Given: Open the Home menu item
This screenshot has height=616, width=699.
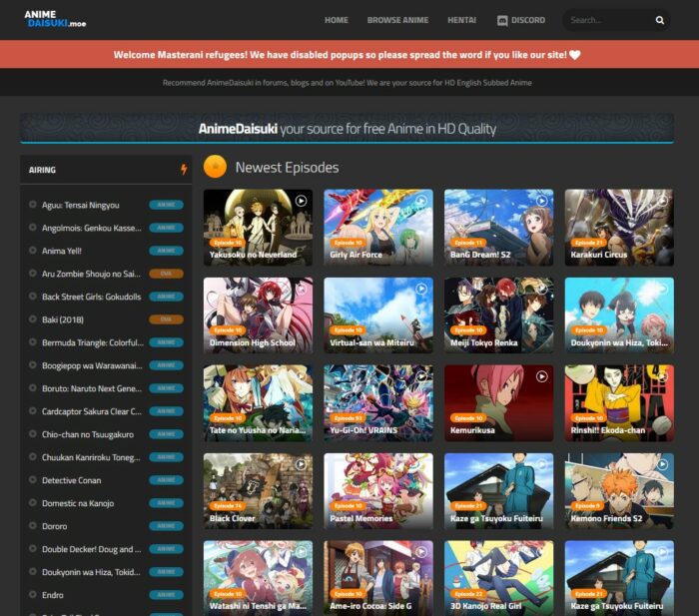Looking at the screenshot, I should 337,20.
